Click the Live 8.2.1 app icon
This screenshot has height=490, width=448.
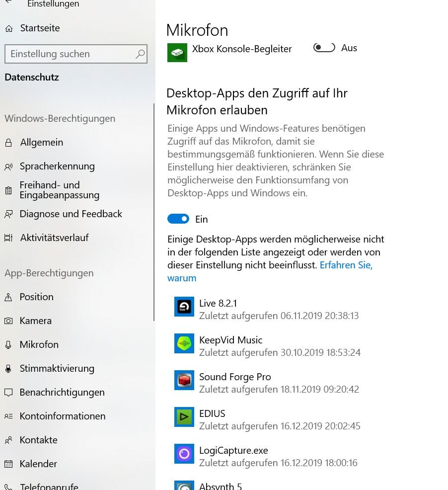tap(184, 307)
